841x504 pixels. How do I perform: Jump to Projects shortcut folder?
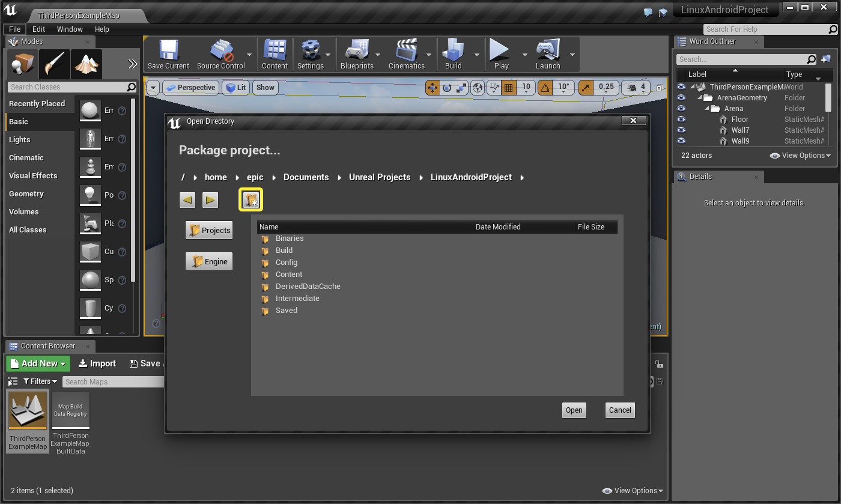209,230
